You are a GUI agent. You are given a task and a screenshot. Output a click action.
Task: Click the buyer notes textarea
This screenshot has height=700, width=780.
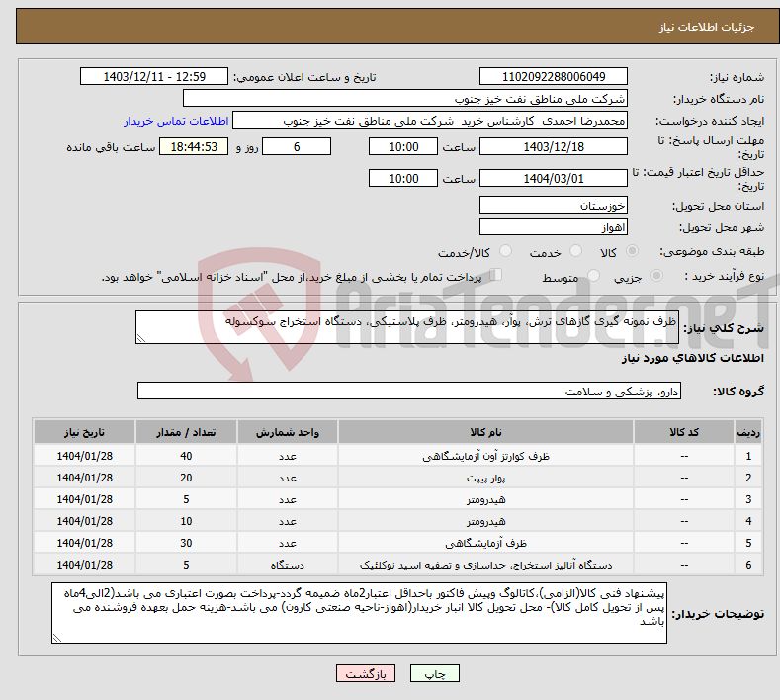359,613
